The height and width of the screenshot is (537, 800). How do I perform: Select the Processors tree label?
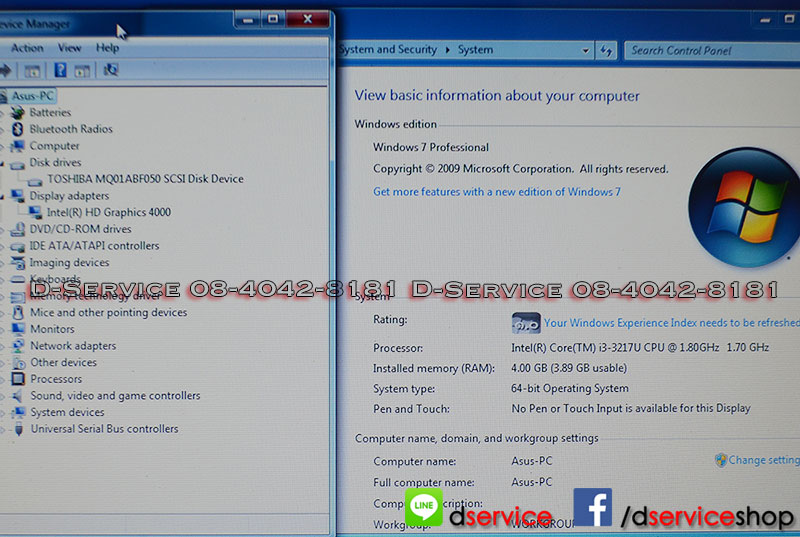coord(56,379)
